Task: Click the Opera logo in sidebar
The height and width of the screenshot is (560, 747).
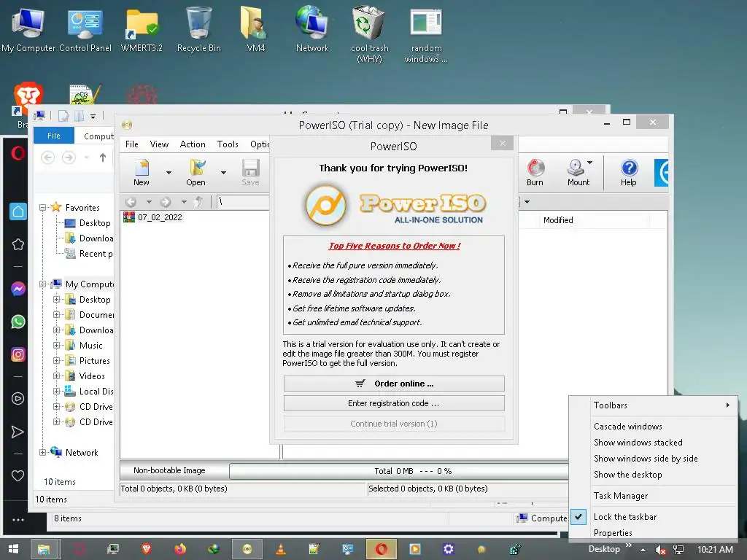Action: click(18, 153)
